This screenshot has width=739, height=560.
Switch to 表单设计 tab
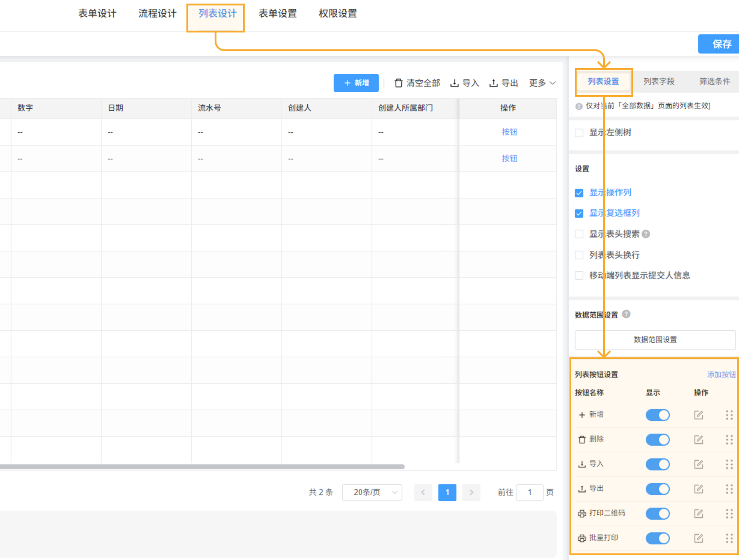click(97, 13)
